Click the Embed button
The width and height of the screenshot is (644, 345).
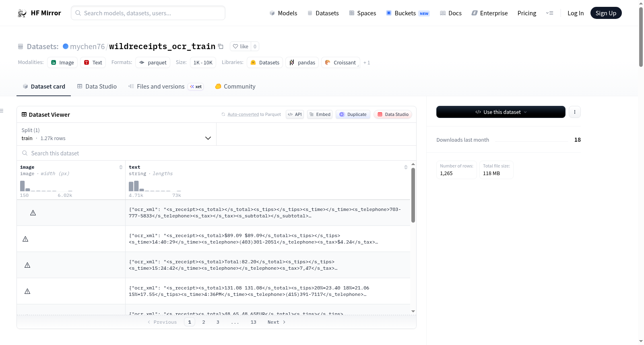tap(320, 114)
